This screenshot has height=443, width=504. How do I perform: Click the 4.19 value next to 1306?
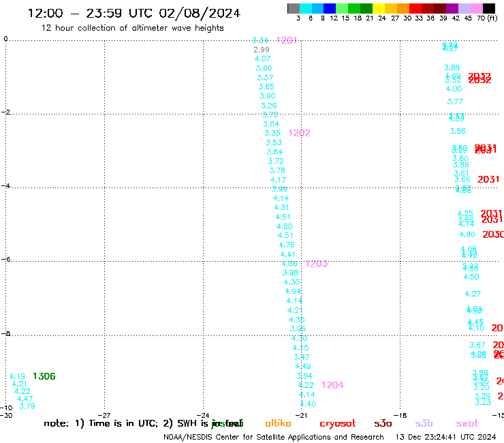pyautogui.click(x=17, y=376)
